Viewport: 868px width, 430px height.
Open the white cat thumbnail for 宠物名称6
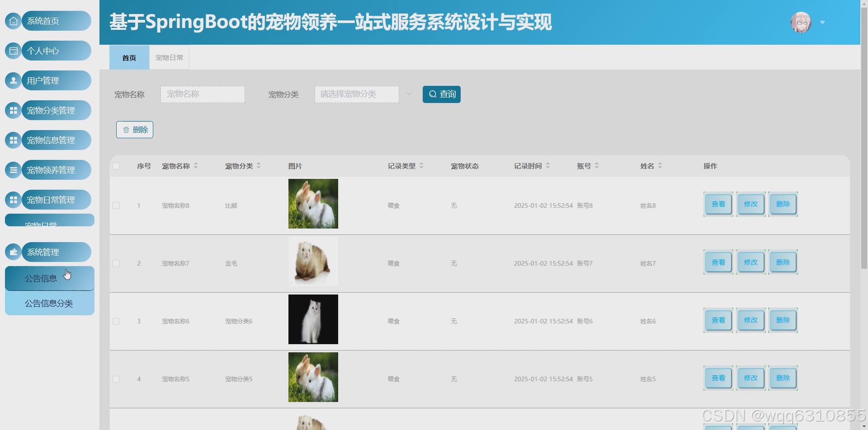coord(313,319)
